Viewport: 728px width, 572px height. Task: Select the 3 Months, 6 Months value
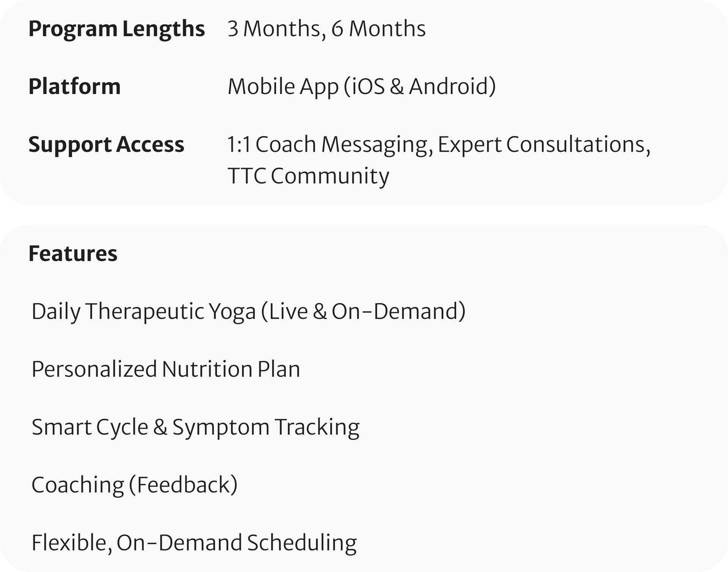click(x=326, y=29)
